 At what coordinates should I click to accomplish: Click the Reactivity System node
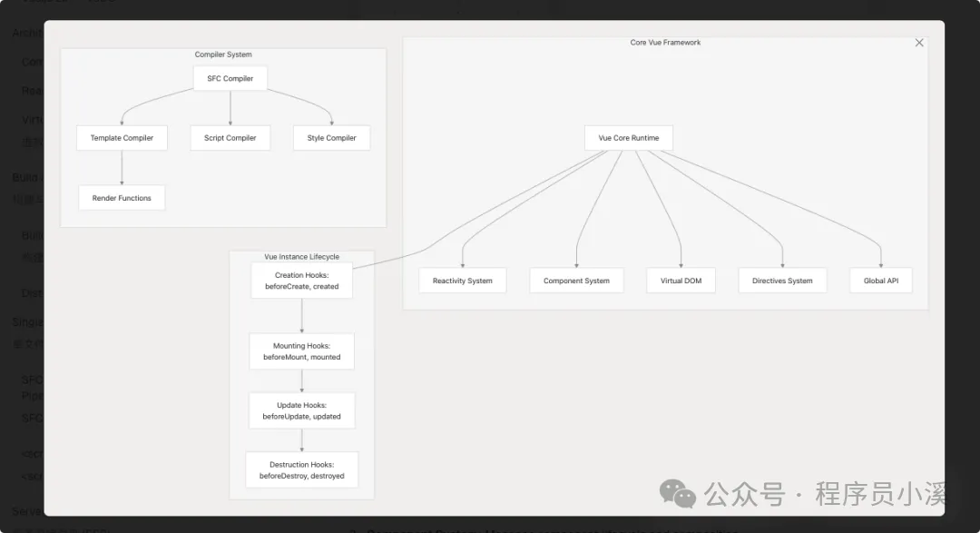463,281
